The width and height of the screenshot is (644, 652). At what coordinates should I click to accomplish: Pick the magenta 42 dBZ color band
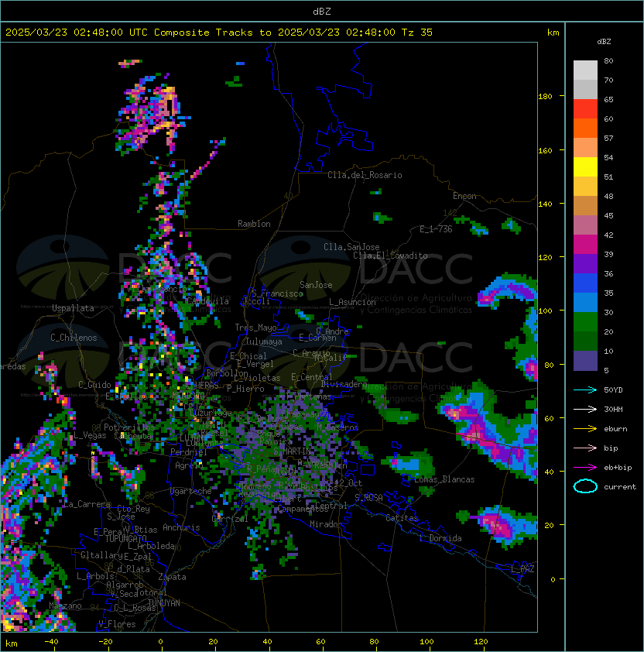click(x=585, y=245)
